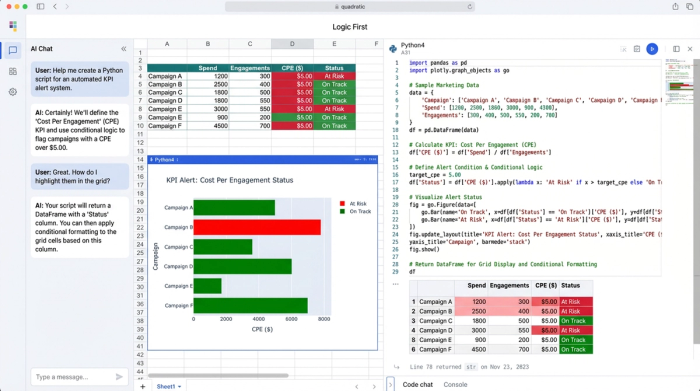Viewport: 700px width, 391px height.
Task: Click the quadratic address bar
Action: pos(350,7)
